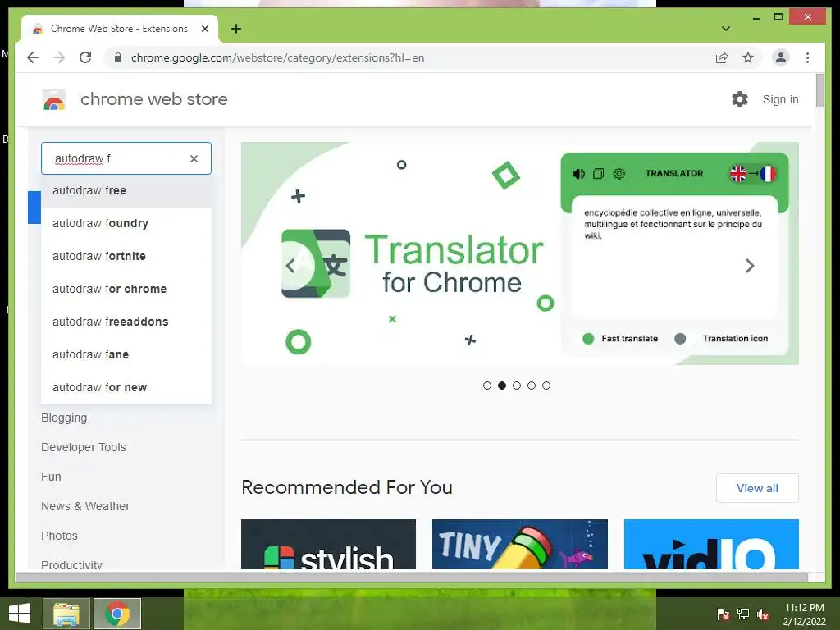Click Chrome icon in the taskbar
The height and width of the screenshot is (630, 840).
[x=117, y=614]
